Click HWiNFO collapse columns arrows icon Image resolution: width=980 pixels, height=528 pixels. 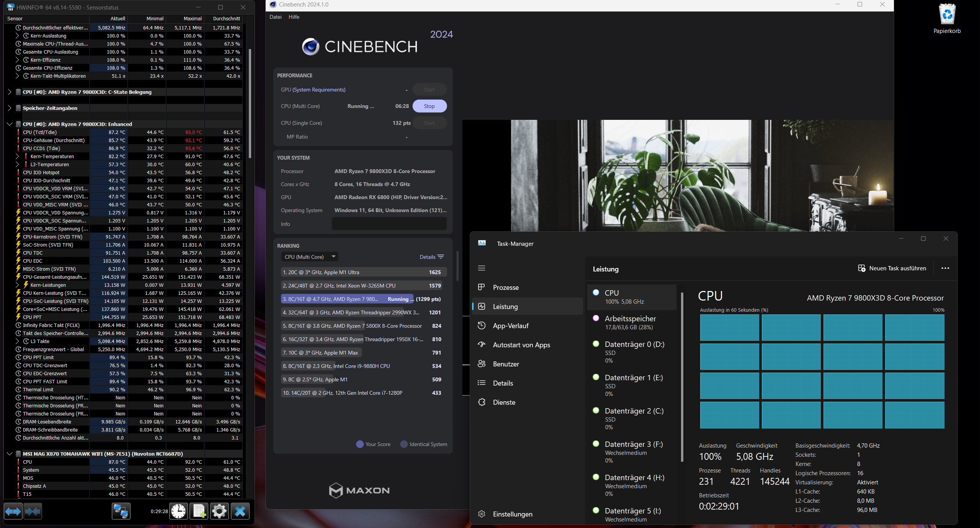33,511
